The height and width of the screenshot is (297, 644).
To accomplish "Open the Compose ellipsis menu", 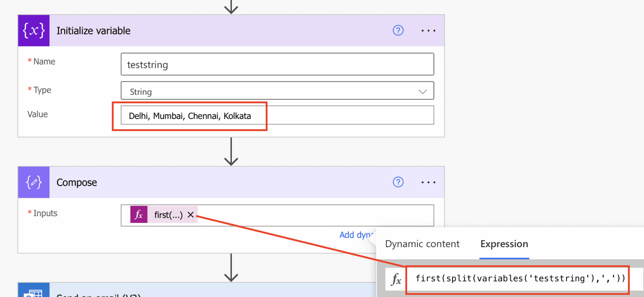I will pyautogui.click(x=428, y=182).
